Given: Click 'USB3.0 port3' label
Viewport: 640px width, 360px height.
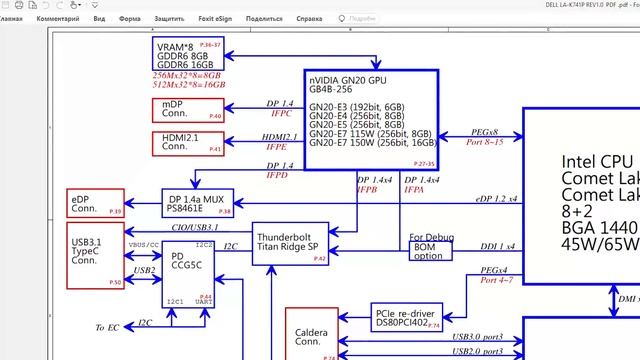Looking at the screenshot, I should pos(478,337).
